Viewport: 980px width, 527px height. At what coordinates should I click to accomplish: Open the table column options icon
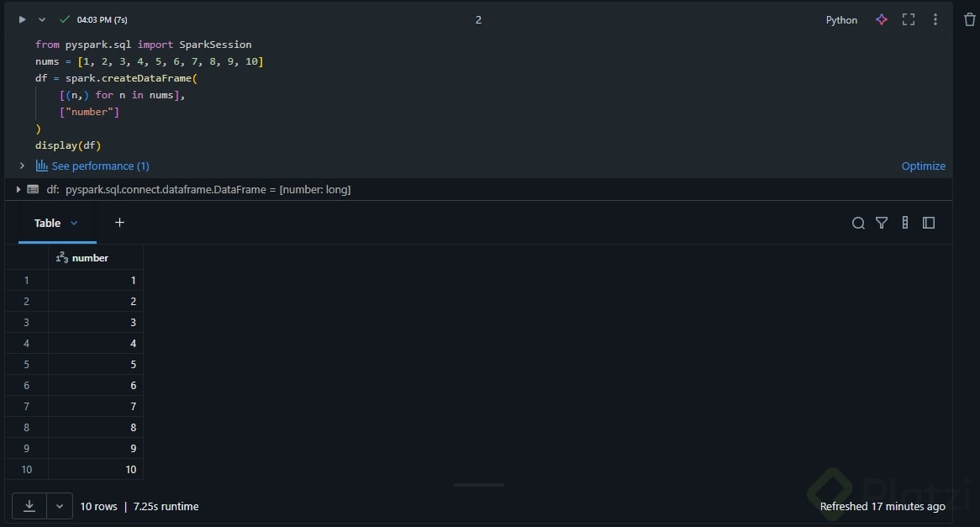click(905, 223)
